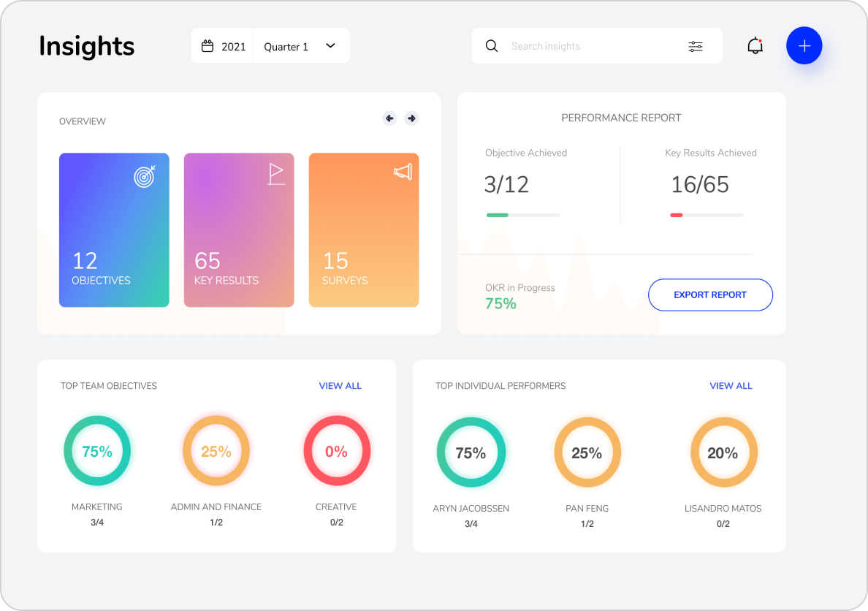View all top individual performers

731,386
